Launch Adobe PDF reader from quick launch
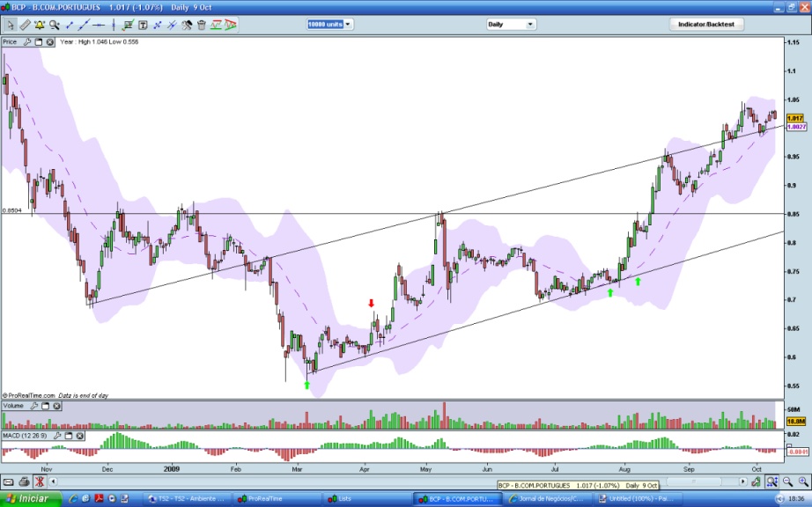The image size is (812, 507). pyautogui.click(x=99, y=499)
